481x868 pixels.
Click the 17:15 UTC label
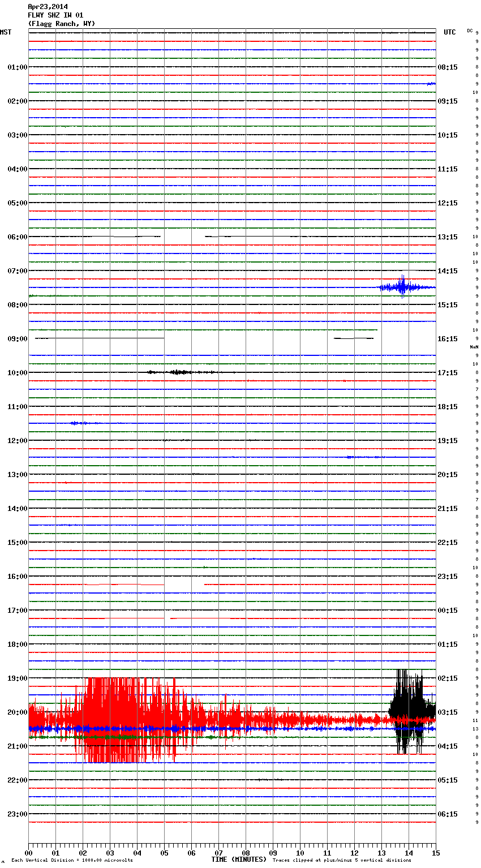pyautogui.click(x=448, y=373)
